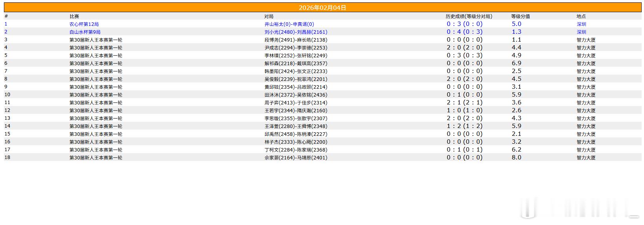Click the rating value 6.9 in row 6

(517, 63)
